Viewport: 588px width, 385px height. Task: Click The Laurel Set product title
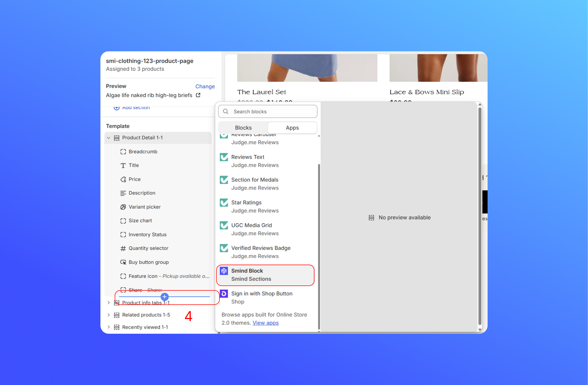click(261, 92)
